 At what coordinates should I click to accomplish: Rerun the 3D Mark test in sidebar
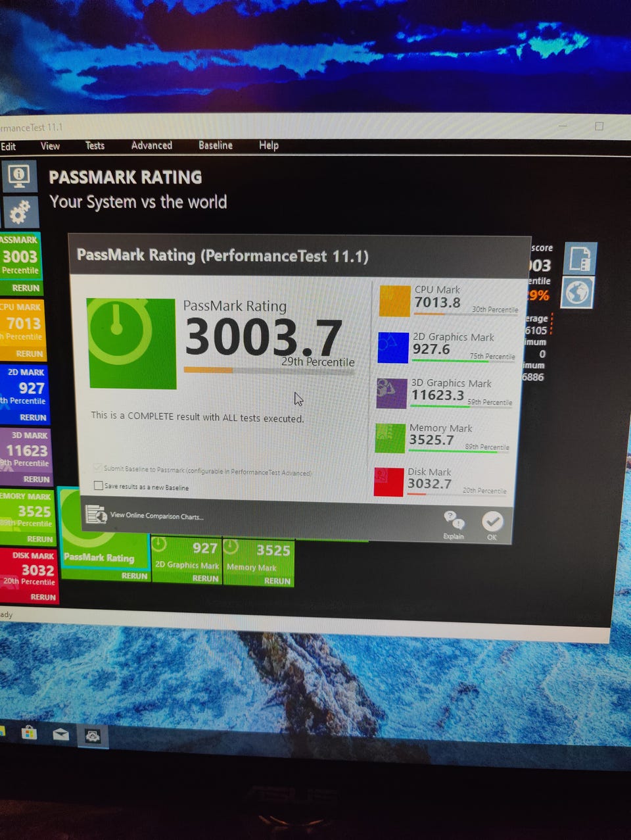point(36,480)
